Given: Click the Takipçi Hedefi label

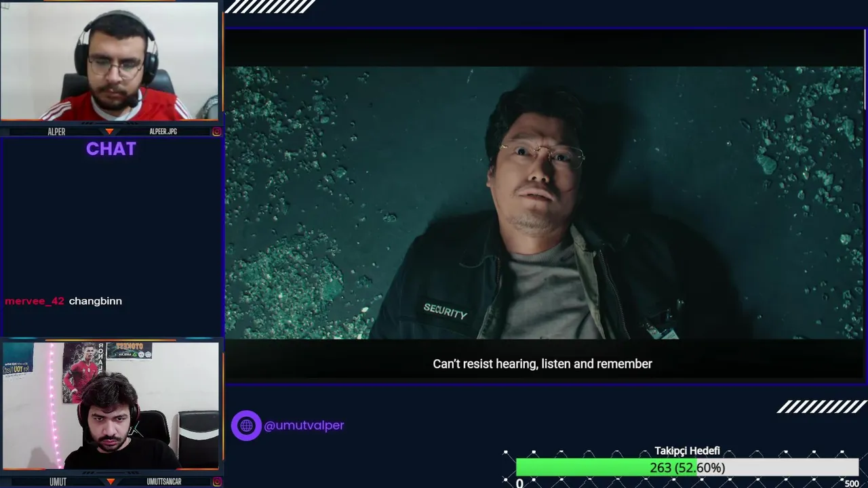Looking at the screenshot, I should (x=687, y=451).
